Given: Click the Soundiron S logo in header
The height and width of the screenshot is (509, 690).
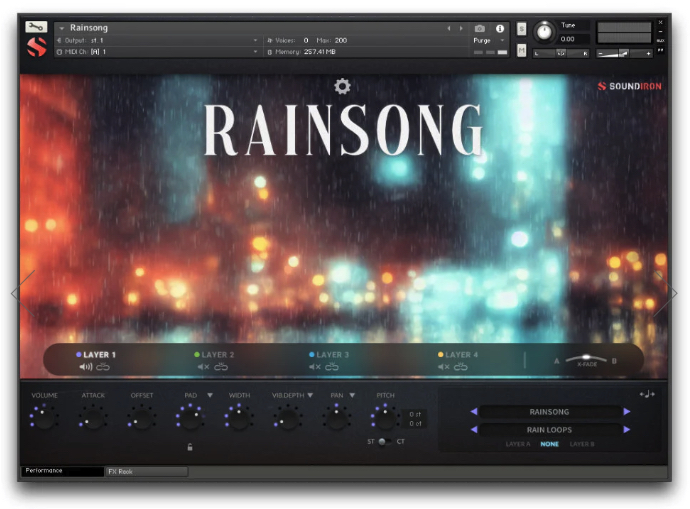Looking at the screenshot, I should click(37, 47).
